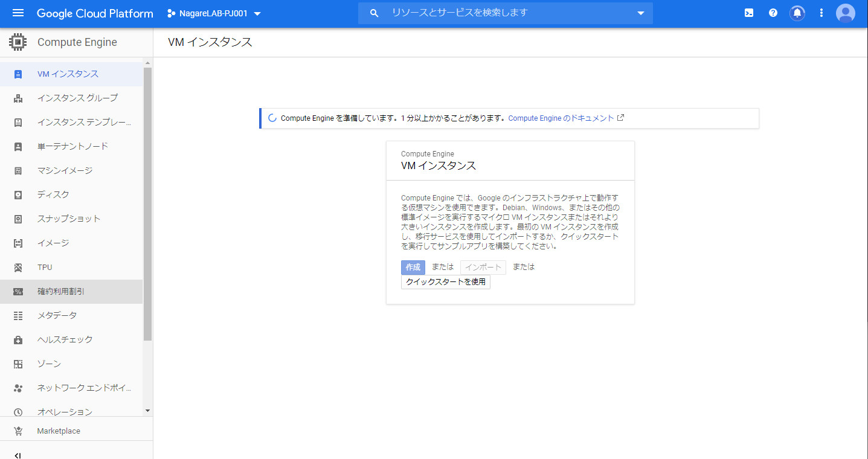
Task: Click the 作成 button
Action: [413, 268]
